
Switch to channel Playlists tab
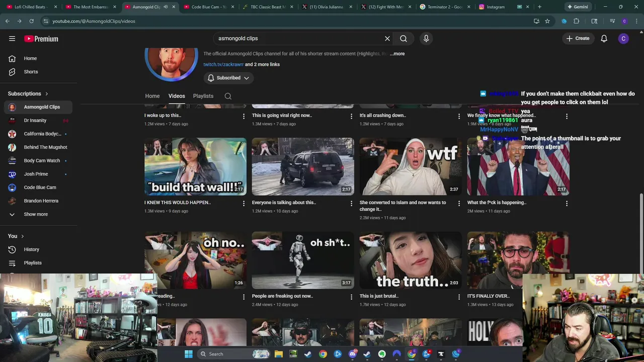pyautogui.click(x=203, y=96)
